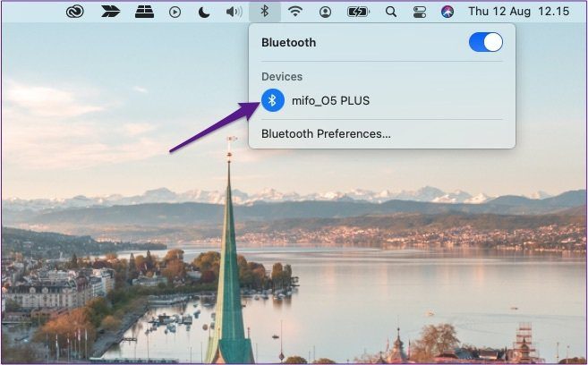
Task: Open the battery status menu
Action: point(358,12)
